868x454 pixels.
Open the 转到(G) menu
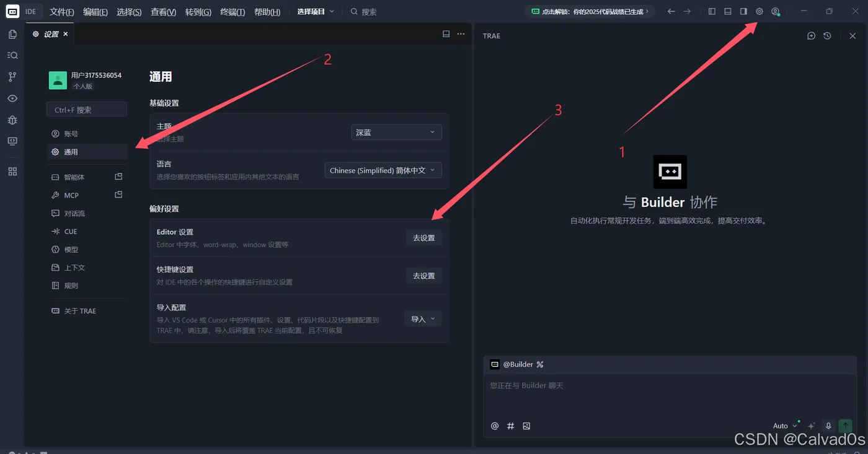click(198, 12)
